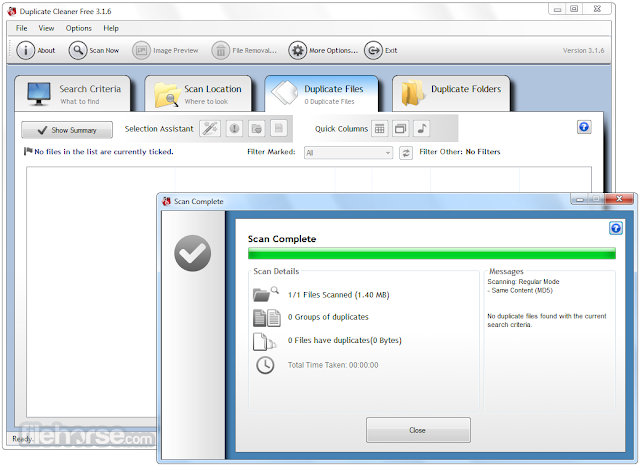Open the View menu
This screenshot has width=640, height=466.
pos(46,28)
